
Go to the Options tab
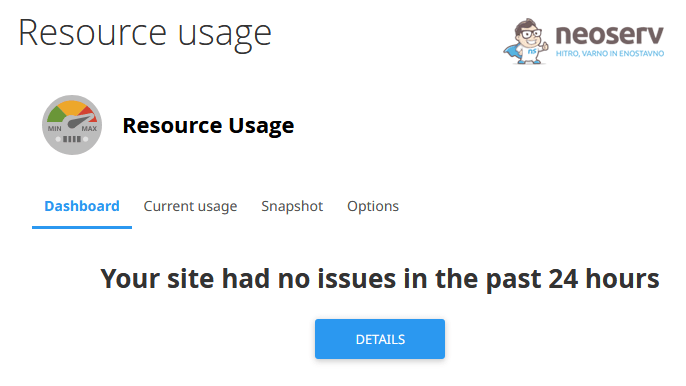(x=373, y=206)
